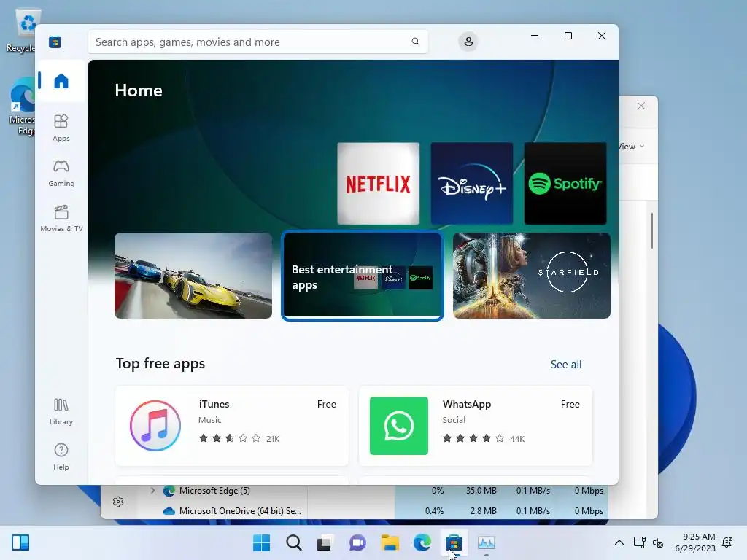This screenshot has width=747, height=560.
Task: Expand Microsoft Edge (5) row in Task Manager
Action: [x=152, y=491]
